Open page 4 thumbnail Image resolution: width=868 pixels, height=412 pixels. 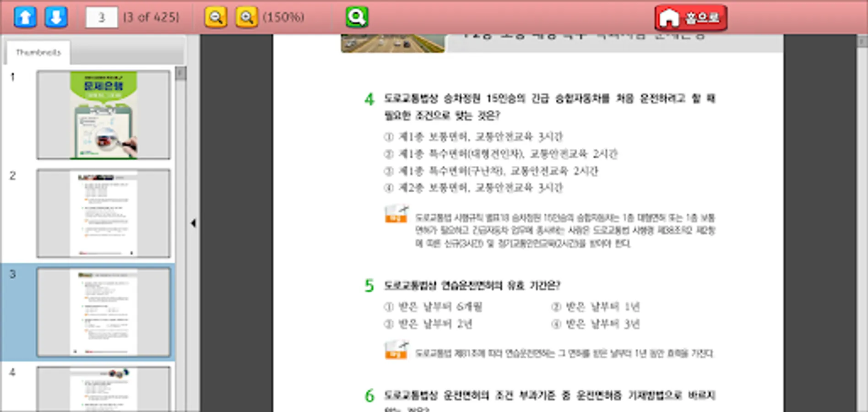coord(103,389)
